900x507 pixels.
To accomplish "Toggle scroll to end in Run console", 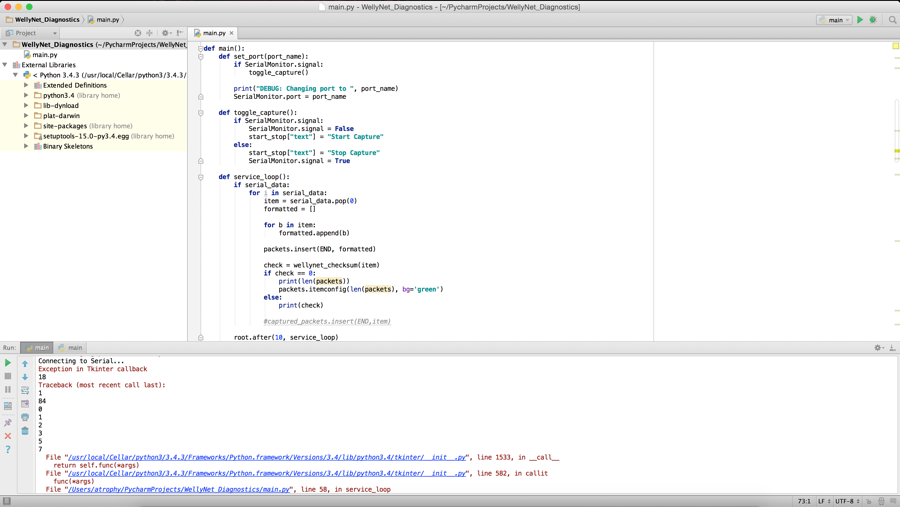I will [25, 404].
